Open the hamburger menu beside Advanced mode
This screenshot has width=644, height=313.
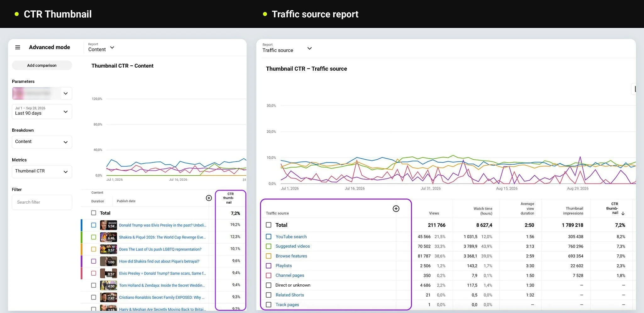[18, 47]
